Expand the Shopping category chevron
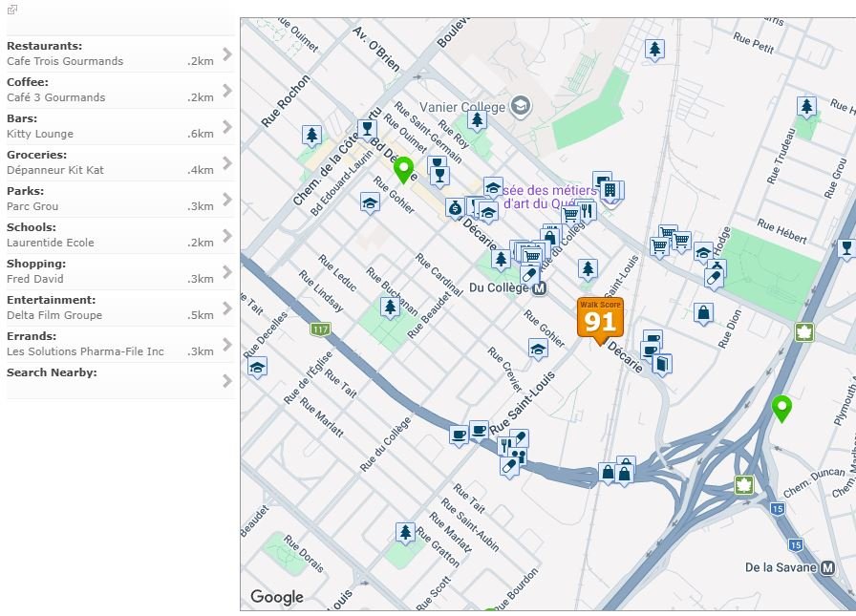Image resolution: width=856 pixels, height=616 pixels. coord(227,272)
